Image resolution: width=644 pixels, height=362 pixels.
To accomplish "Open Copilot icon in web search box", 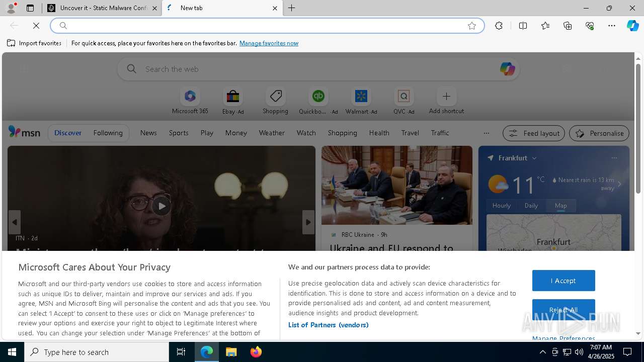I will pyautogui.click(x=507, y=69).
